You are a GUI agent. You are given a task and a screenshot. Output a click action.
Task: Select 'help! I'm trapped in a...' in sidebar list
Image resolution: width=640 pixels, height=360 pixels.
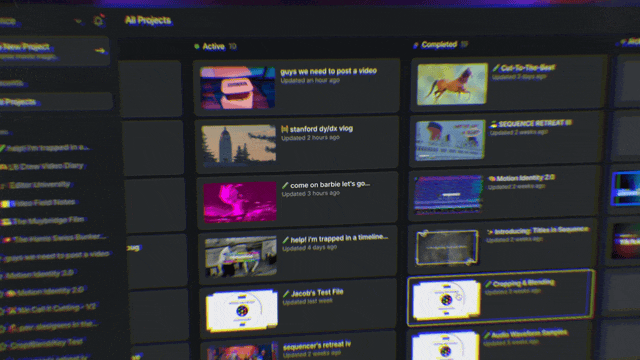pos(48,148)
